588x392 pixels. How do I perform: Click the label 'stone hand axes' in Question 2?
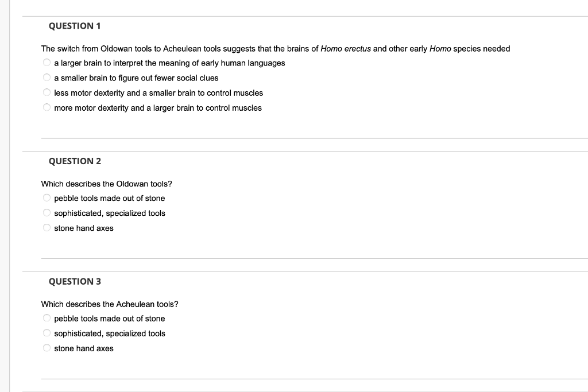pyautogui.click(x=84, y=228)
